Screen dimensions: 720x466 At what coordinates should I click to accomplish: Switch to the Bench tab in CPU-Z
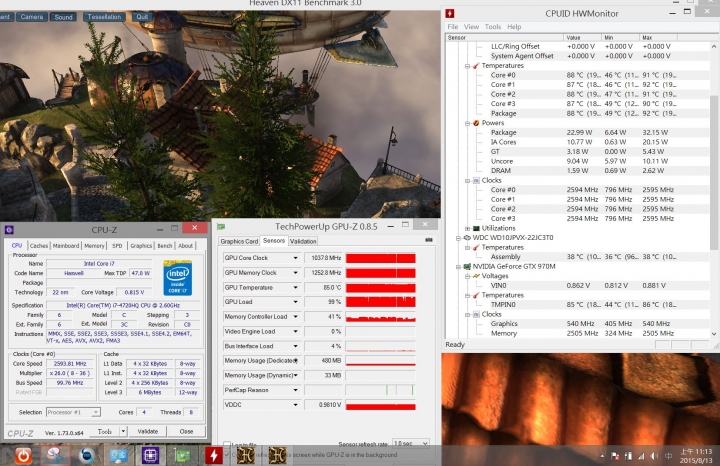165,246
